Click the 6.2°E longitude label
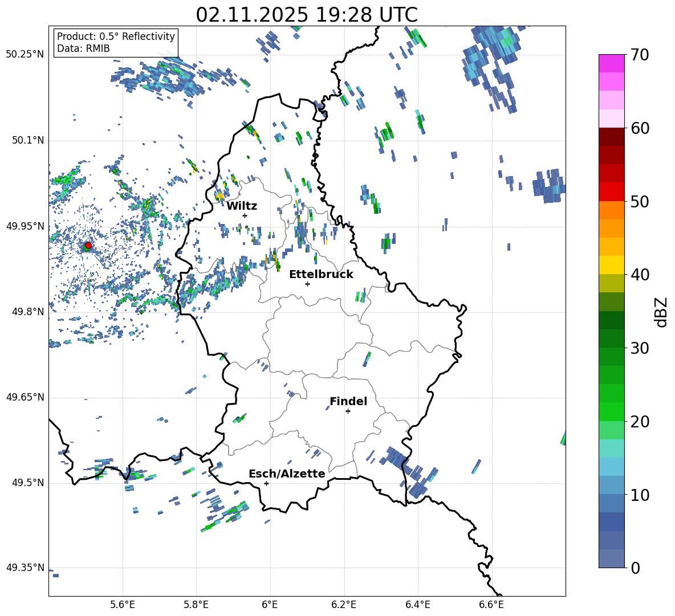Viewport: 675px width, 616px height. (x=344, y=605)
